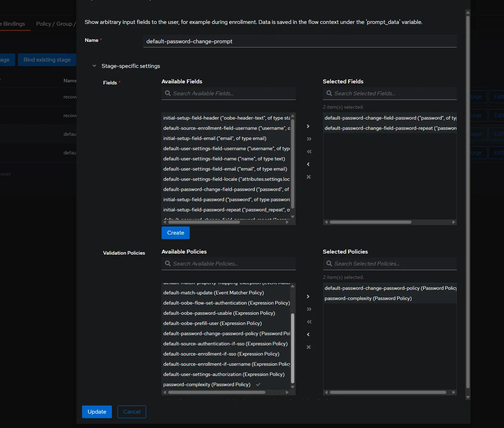The image size is (504, 428).
Task: Click the blue Create button
Action: (x=175, y=233)
